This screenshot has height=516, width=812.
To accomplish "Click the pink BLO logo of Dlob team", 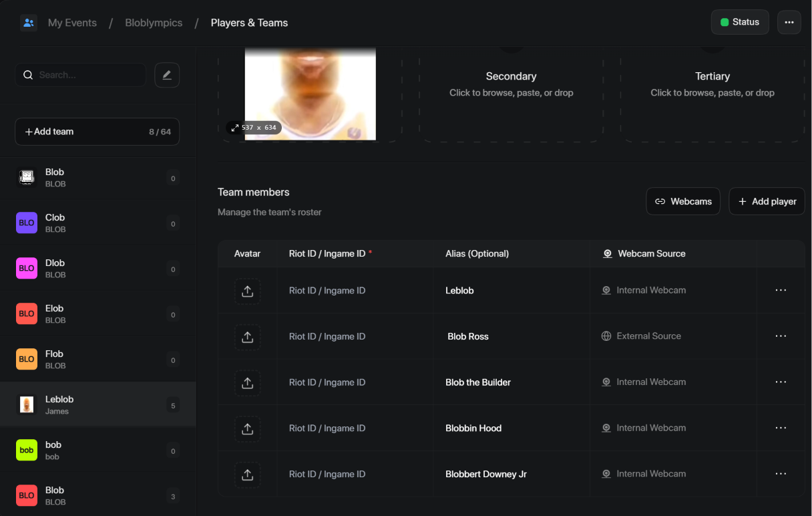I will pyautogui.click(x=27, y=268).
